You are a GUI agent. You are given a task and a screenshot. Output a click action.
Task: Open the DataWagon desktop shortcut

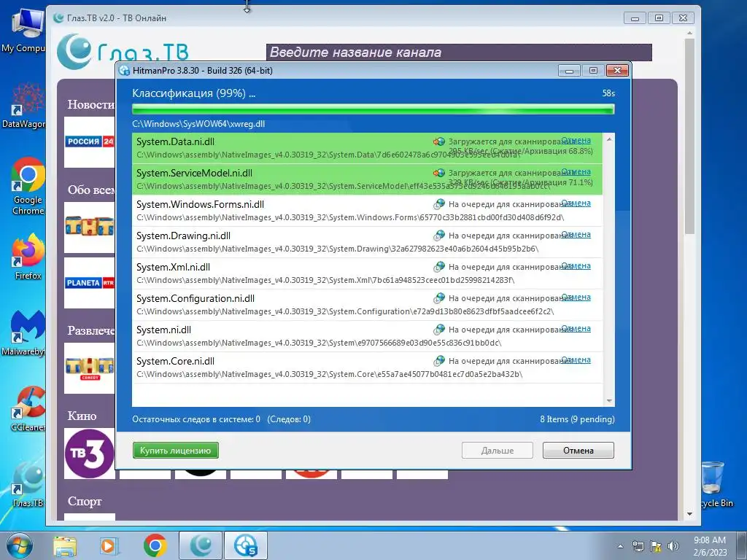tap(26, 106)
